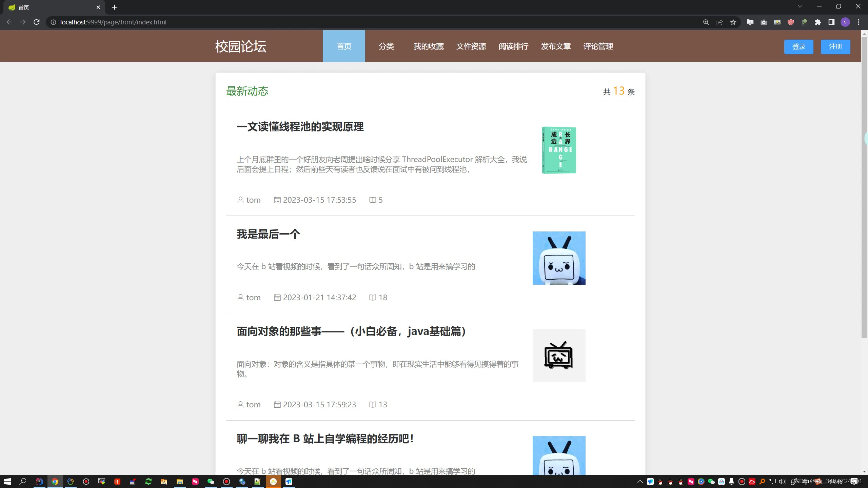Open the folder download extension
The width and height of the screenshot is (868, 488).
[750, 22]
